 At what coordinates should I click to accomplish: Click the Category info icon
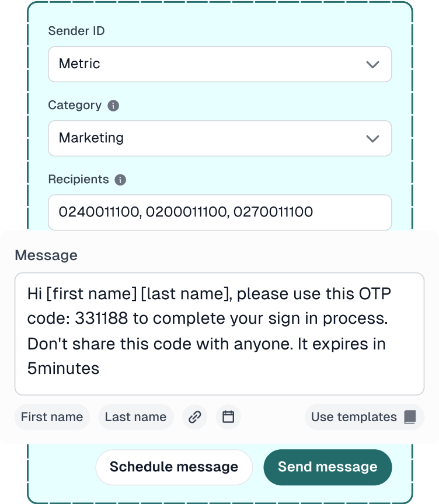tap(114, 106)
